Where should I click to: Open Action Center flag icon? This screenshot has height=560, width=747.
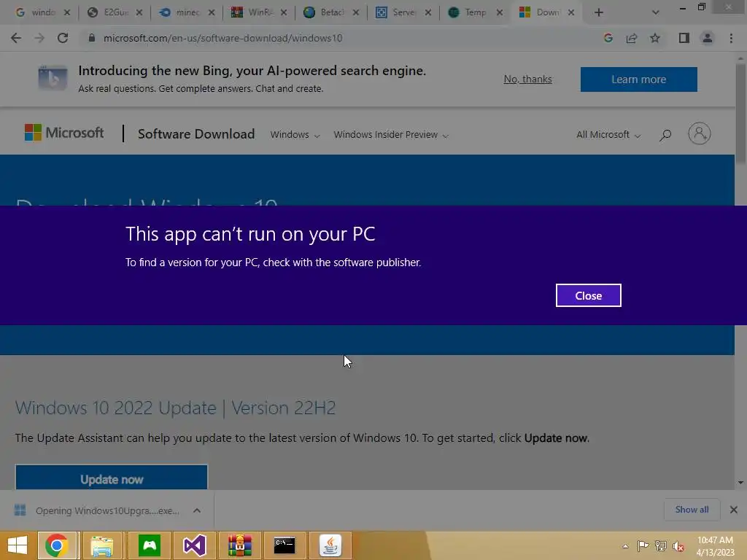click(643, 545)
